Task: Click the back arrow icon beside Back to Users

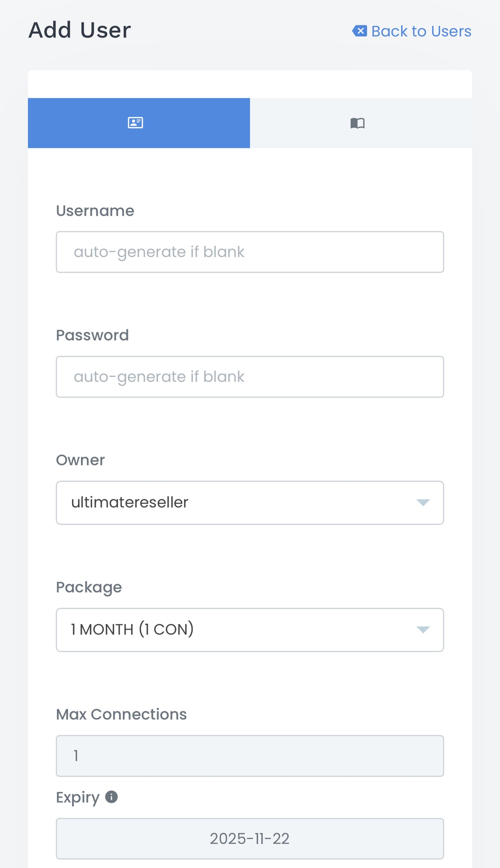Action: (359, 31)
